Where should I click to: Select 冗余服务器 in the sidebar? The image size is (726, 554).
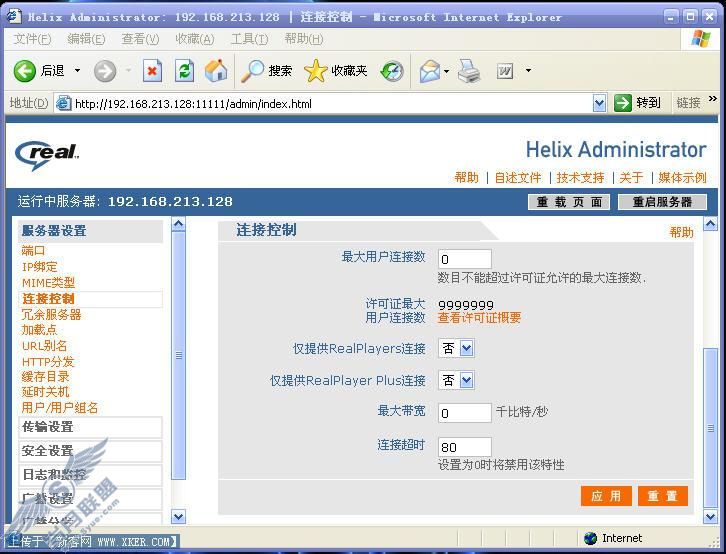coord(51,315)
